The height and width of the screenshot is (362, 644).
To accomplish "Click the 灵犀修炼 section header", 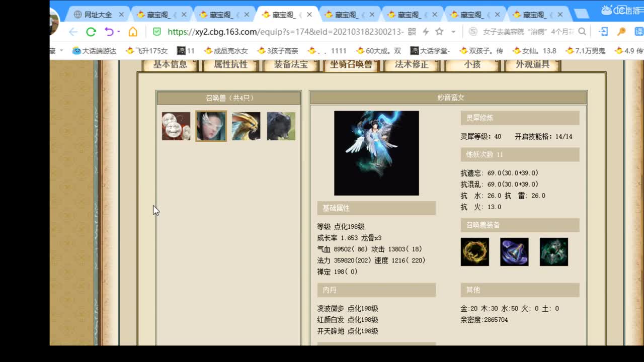I will (x=520, y=118).
